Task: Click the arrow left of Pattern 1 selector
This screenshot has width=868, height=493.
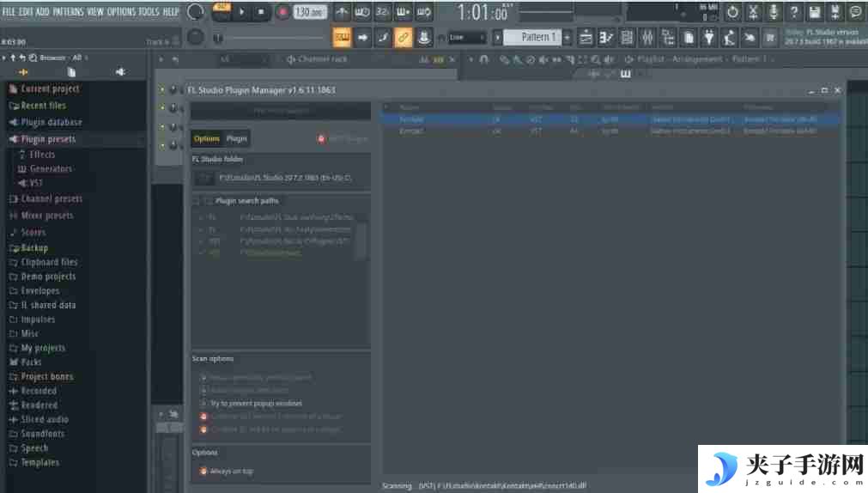Action: coord(497,37)
